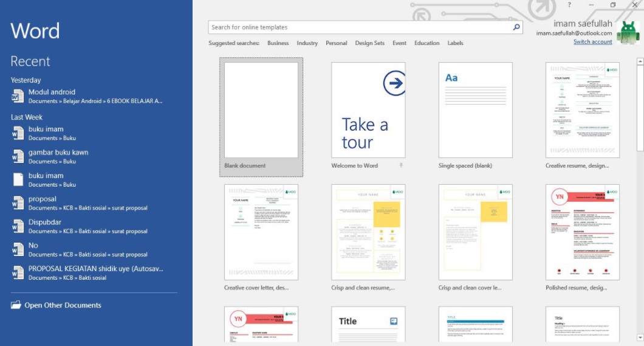The image size is (644, 346).
Task: Select the Business suggested search
Action: tap(278, 43)
